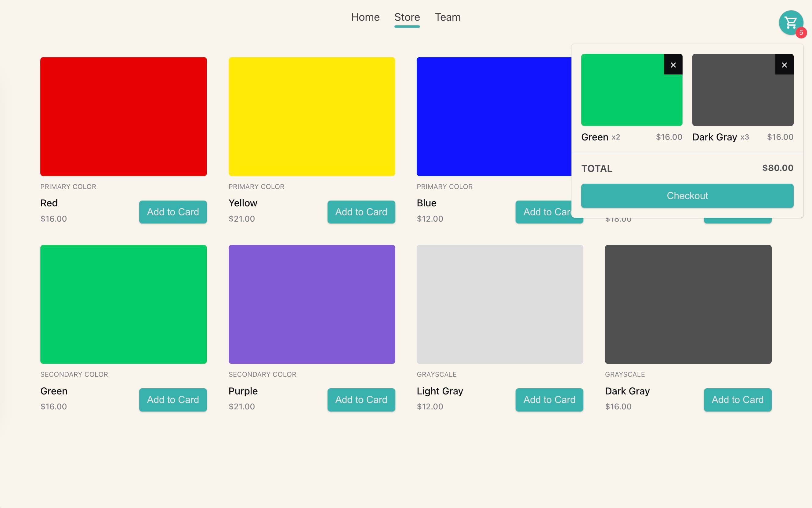Click the Light Gray product swatch

click(500, 304)
